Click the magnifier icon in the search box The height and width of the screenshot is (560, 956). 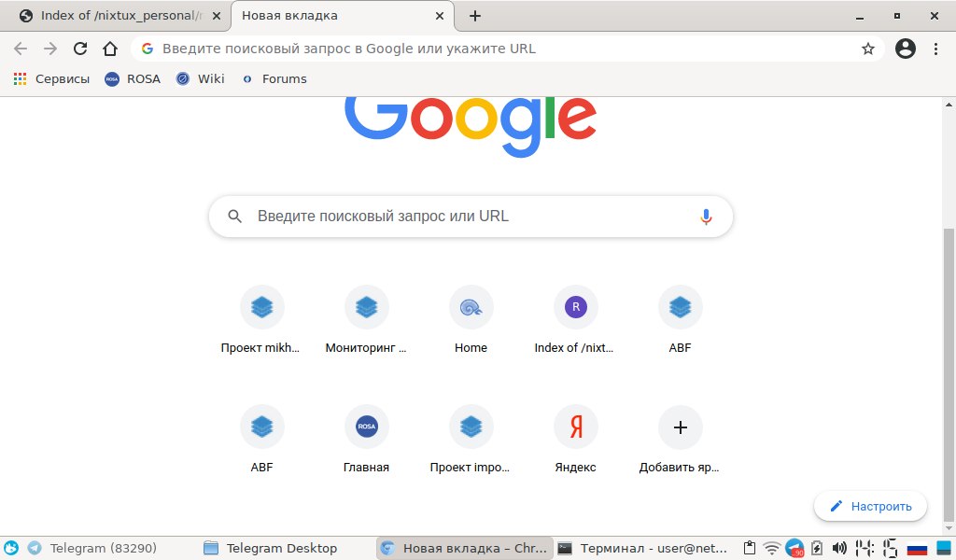234,217
